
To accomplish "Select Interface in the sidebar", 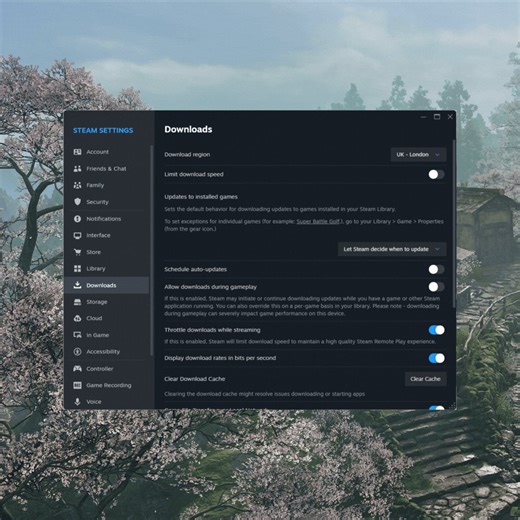I will point(107,236).
